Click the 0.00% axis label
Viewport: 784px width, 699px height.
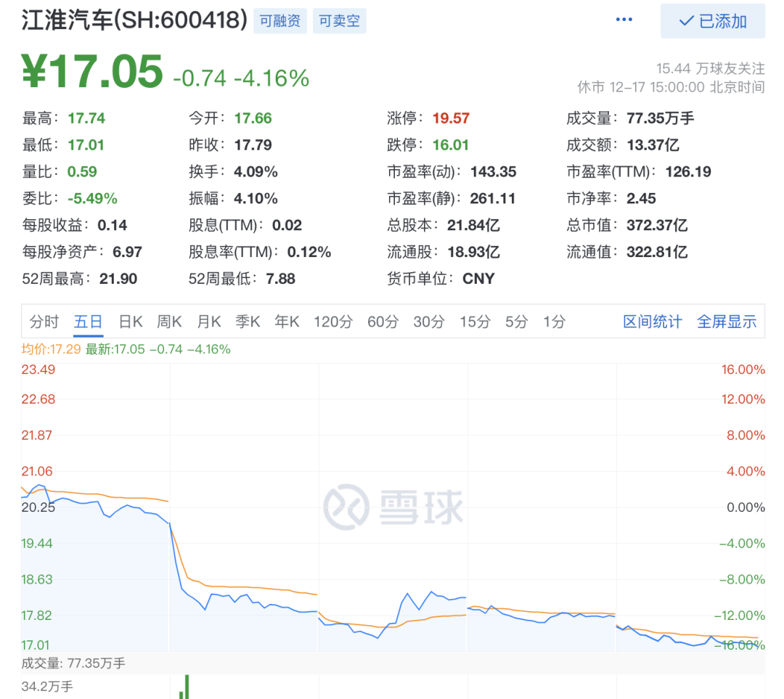click(x=746, y=507)
